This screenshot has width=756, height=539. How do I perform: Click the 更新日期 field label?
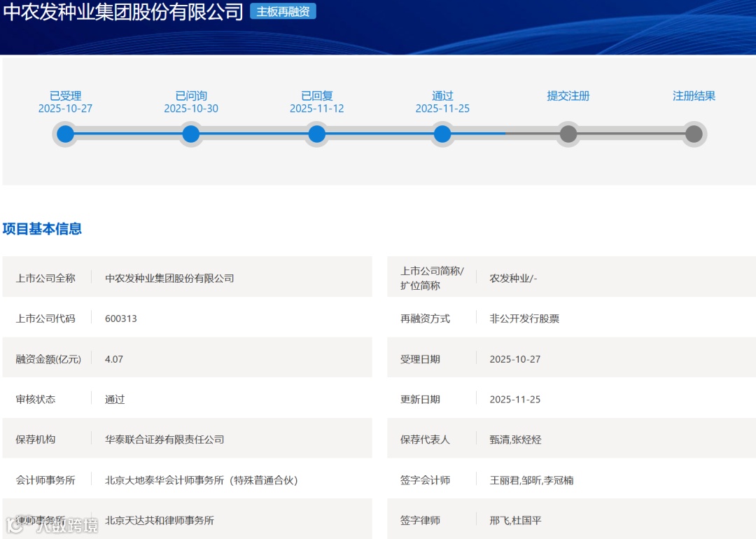coord(420,399)
